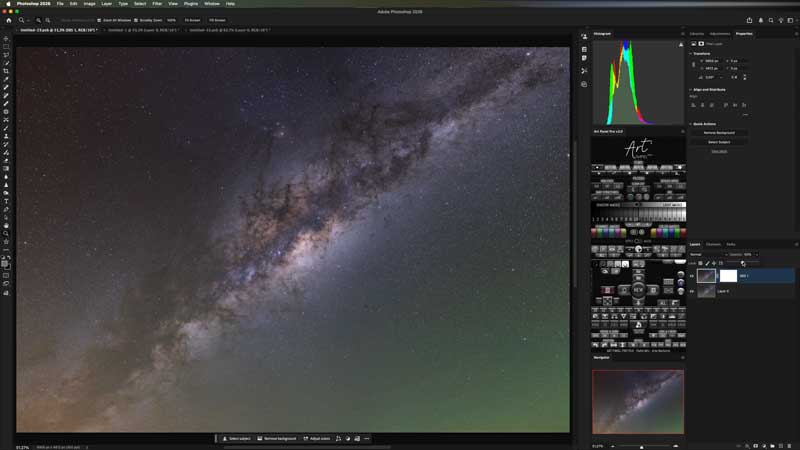800x450 pixels.
Task: Select the Type tool
Action: [x=6, y=201]
